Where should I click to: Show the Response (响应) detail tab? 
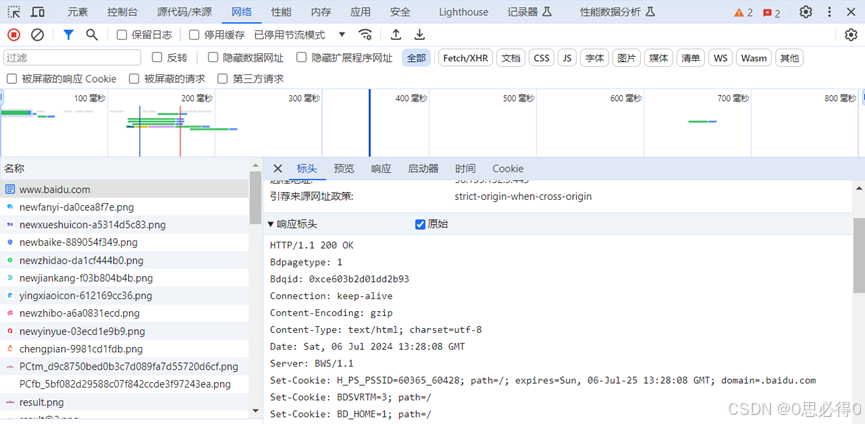point(381,168)
